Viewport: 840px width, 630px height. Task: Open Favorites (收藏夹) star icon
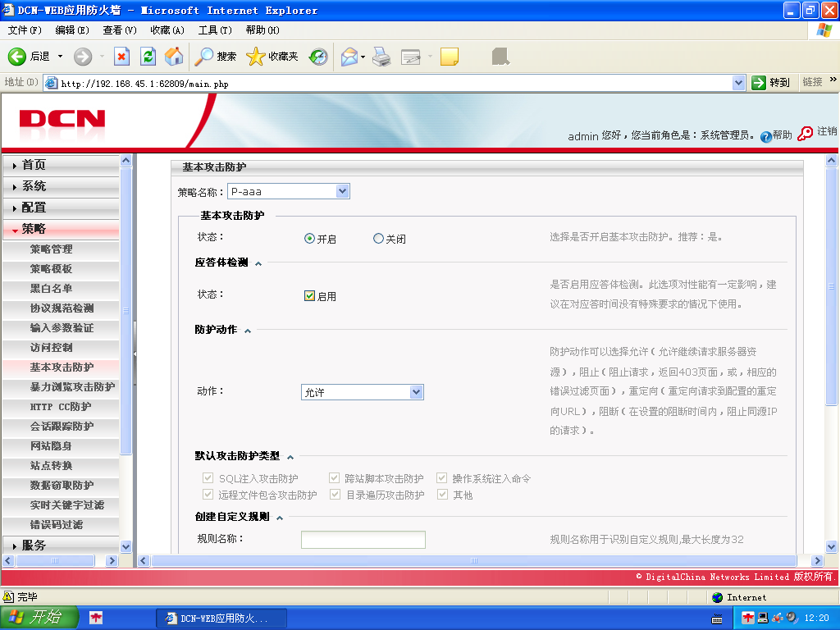pyautogui.click(x=272, y=57)
